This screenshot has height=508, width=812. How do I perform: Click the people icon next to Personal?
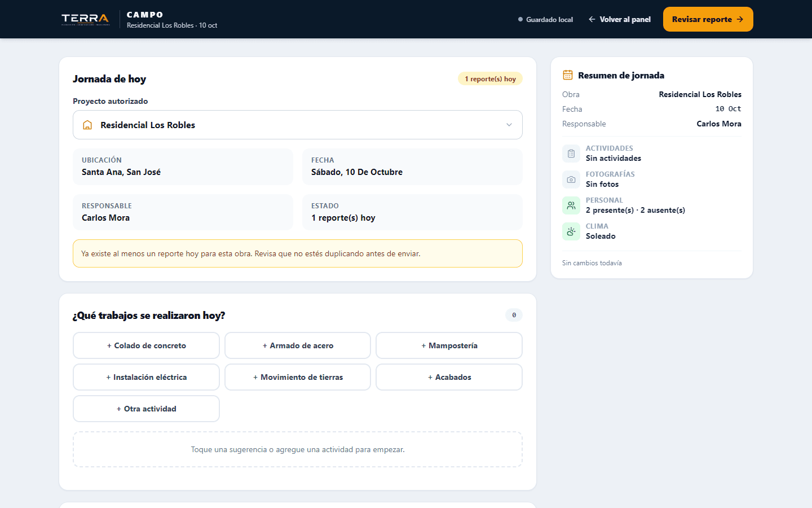[x=571, y=205]
